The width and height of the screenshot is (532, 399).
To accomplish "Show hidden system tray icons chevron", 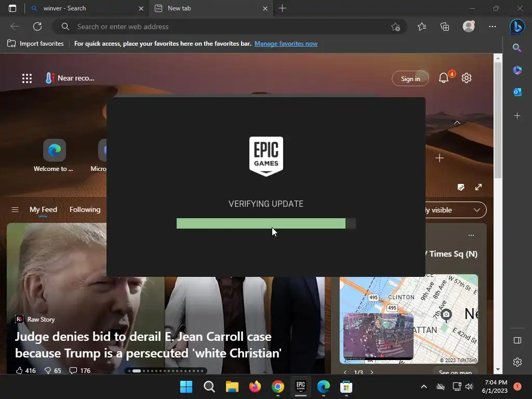I will tap(424, 387).
